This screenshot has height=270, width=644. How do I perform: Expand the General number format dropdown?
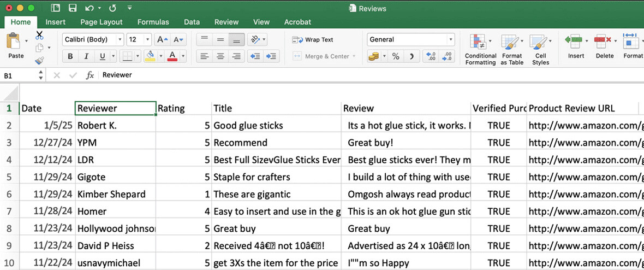tap(451, 39)
